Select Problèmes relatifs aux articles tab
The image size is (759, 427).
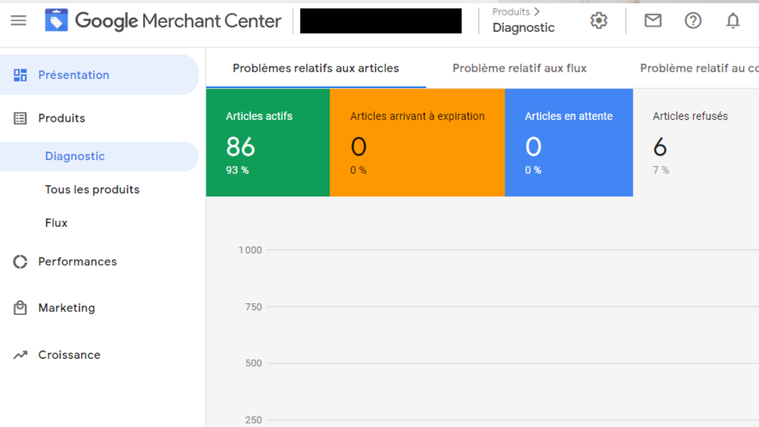tap(316, 68)
